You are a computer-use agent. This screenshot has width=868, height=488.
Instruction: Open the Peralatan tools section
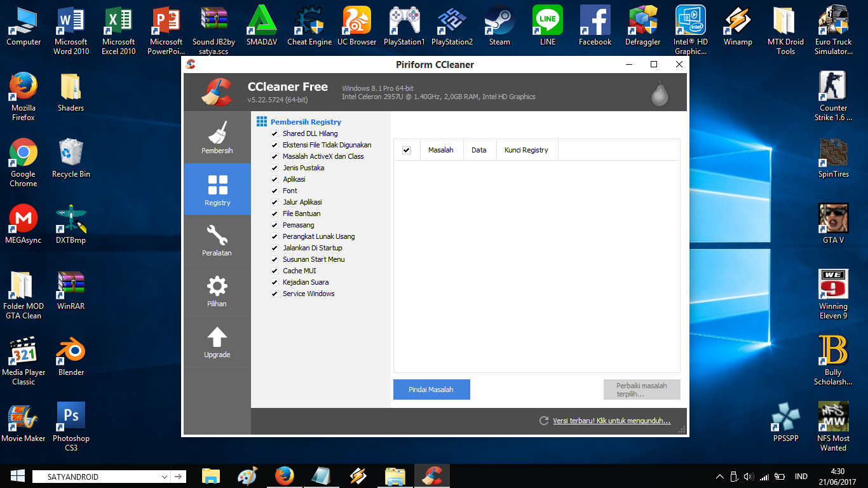[217, 240]
